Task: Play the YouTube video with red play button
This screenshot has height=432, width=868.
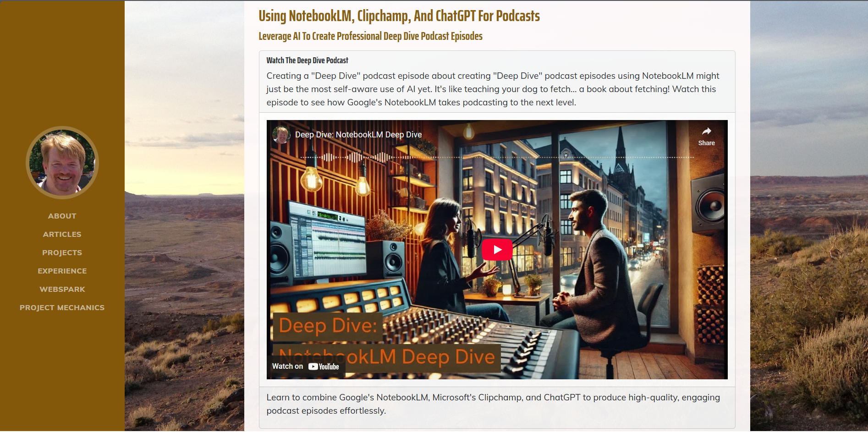Action: click(497, 250)
